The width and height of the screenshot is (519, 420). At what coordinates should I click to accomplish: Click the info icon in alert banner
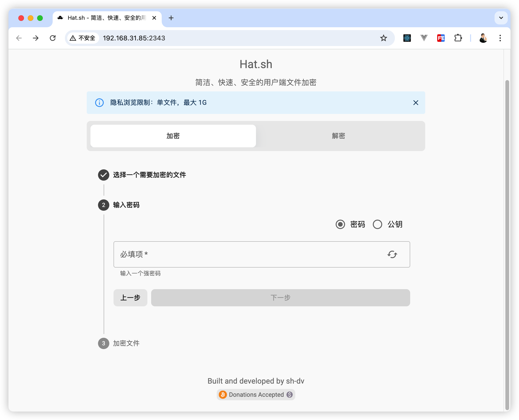(99, 103)
